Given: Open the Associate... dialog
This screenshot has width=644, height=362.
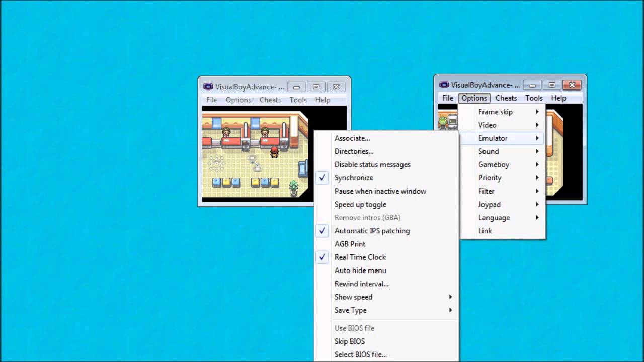Looking at the screenshot, I should click(x=386, y=138).
